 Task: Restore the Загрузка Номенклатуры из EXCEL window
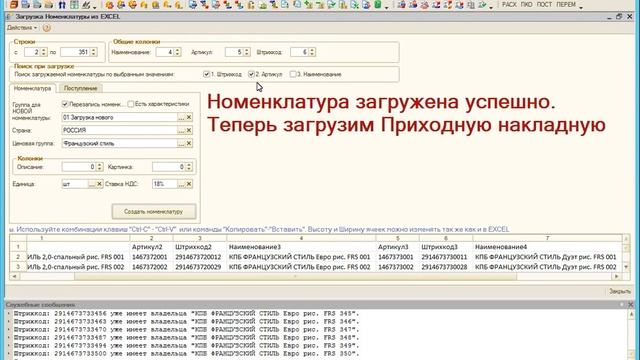point(619,17)
